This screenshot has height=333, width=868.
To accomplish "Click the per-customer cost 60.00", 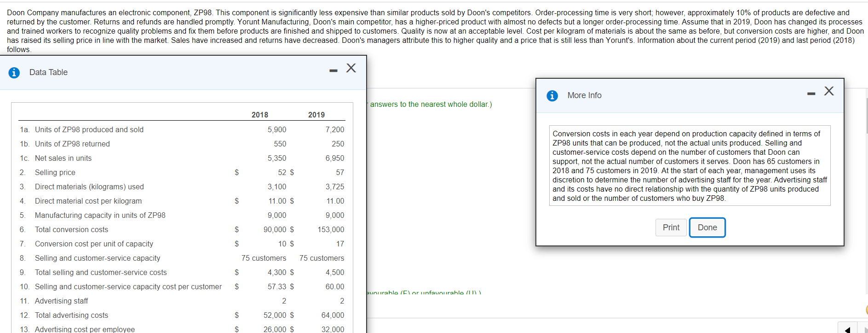I will (335, 287).
